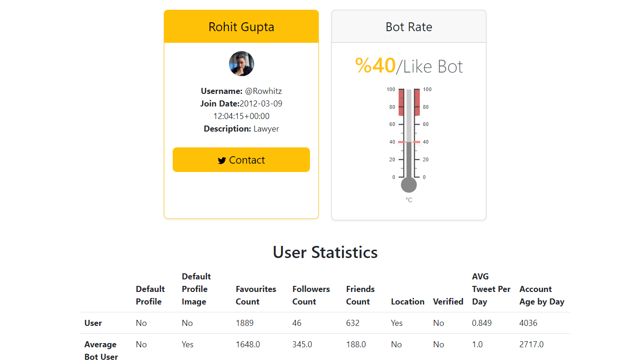This screenshot has width=626, height=364.
Task: Click the Twitter bird icon on Contact button
Action: click(222, 160)
